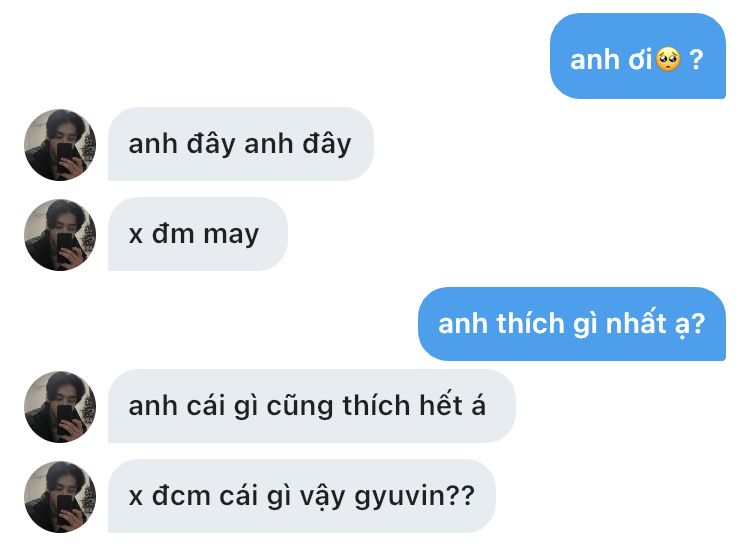Click the blue "anh thích gì nhất ạ?" bubble

(x=572, y=324)
